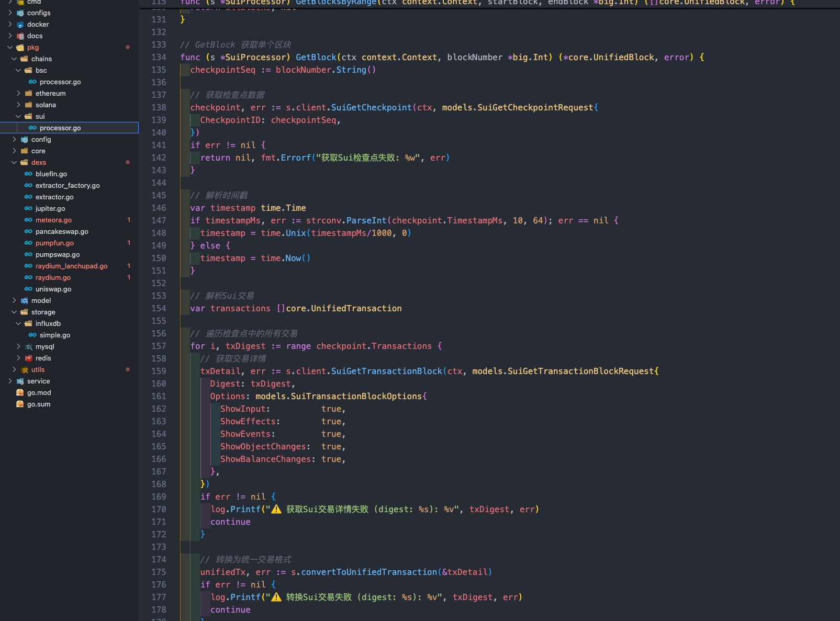Open simple.go under influxdb
This screenshot has width=840, height=621.
[x=55, y=335]
